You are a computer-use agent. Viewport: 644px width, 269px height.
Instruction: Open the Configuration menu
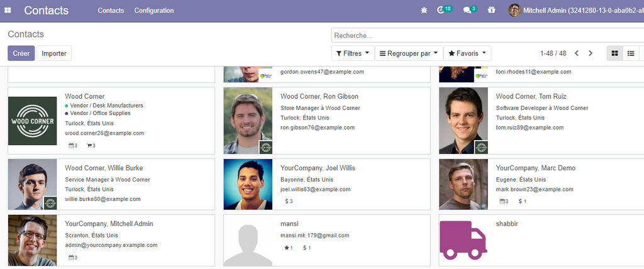[154, 11]
